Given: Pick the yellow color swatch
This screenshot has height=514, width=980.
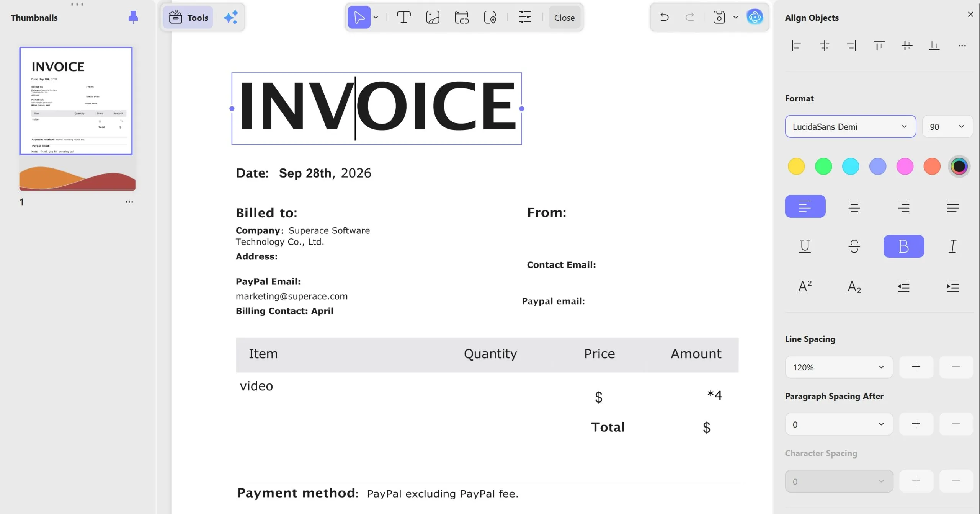Looking at the screenshot, I should (x=796, y=166).
